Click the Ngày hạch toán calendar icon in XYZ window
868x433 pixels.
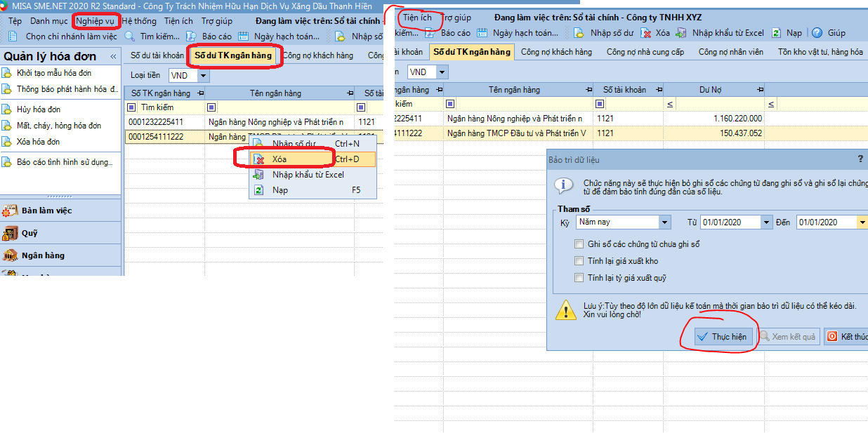click(x=482, y=33)
